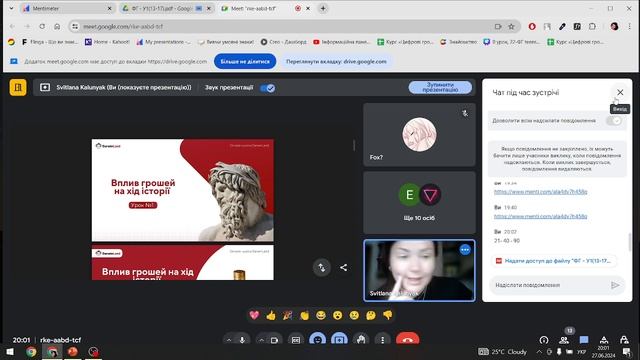Turn on captions in Meet

click(296, 340)
